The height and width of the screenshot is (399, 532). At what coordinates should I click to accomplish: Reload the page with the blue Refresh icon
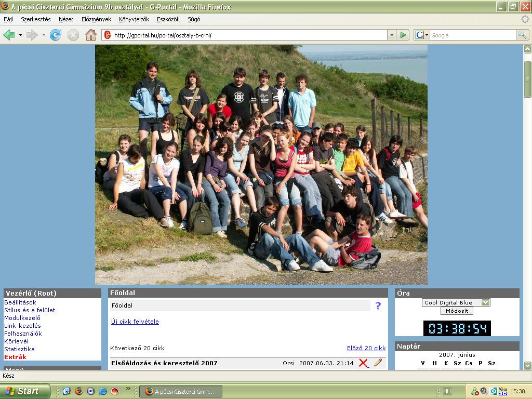coord(56,35)
